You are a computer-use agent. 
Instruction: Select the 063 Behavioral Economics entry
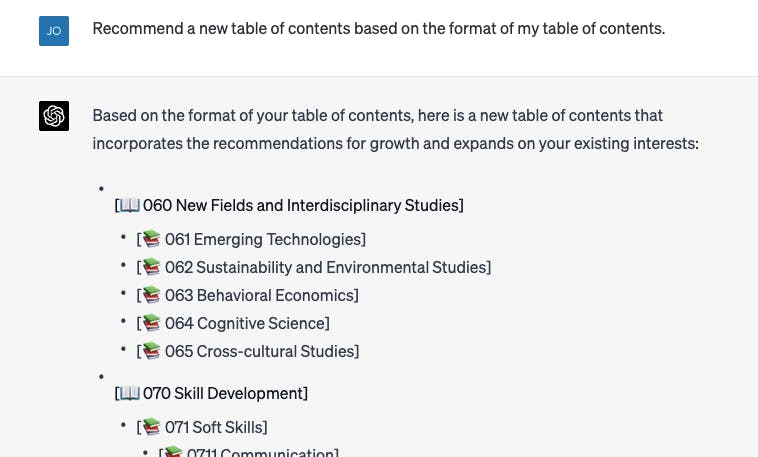click(x=248, y=295)
